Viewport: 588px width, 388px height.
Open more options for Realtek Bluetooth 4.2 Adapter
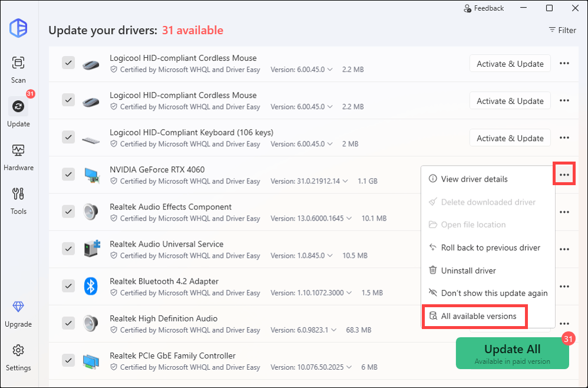[x=564, y=287]
